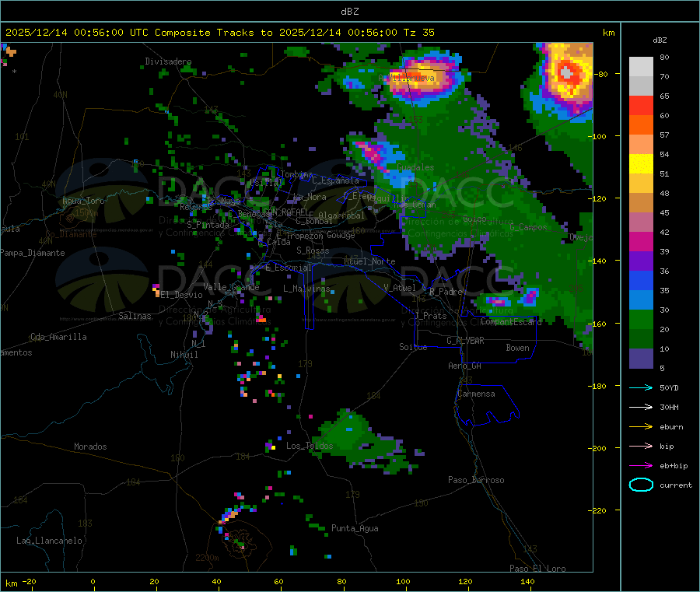Click the 'Bowen' map label
This screenshot has height=592, width=700.
(517, 348)
